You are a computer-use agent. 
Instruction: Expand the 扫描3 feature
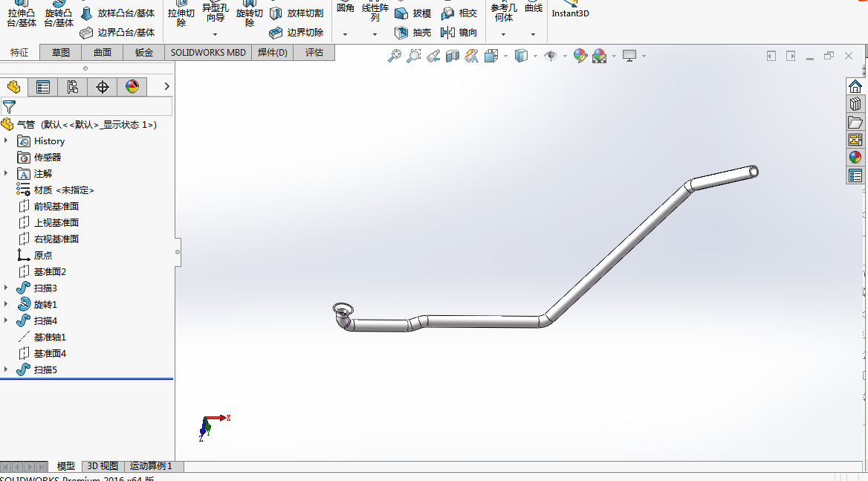(x=6, y=288)
